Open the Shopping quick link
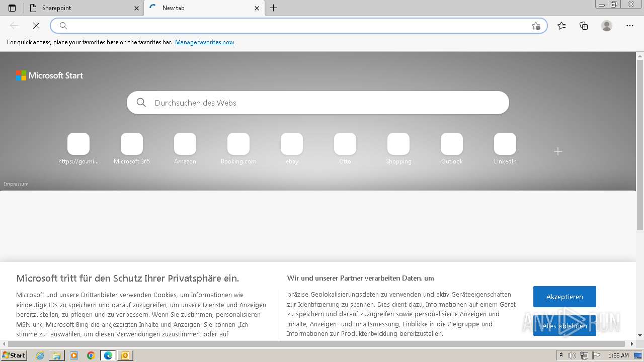Screen dimensions: 644x362 (398, 149)
